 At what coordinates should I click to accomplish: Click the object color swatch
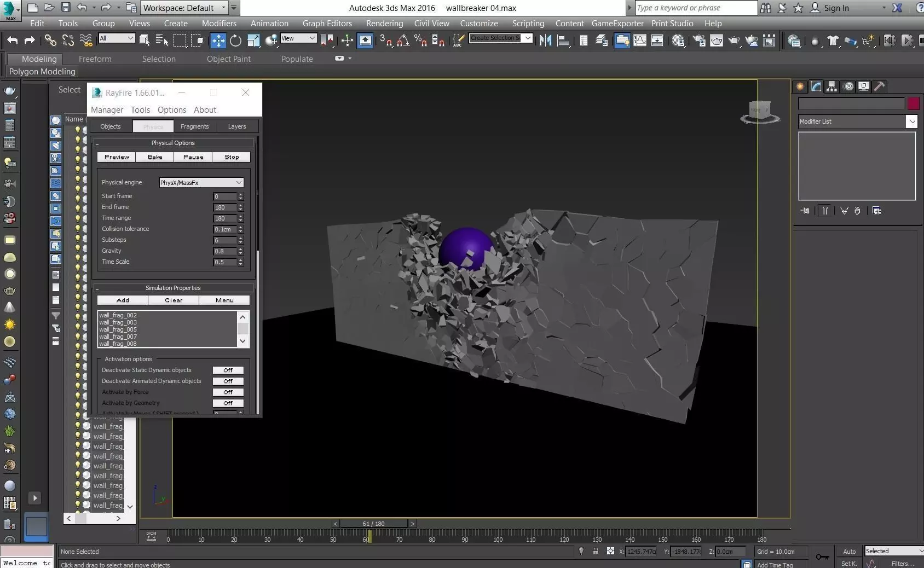coord(913,103)
